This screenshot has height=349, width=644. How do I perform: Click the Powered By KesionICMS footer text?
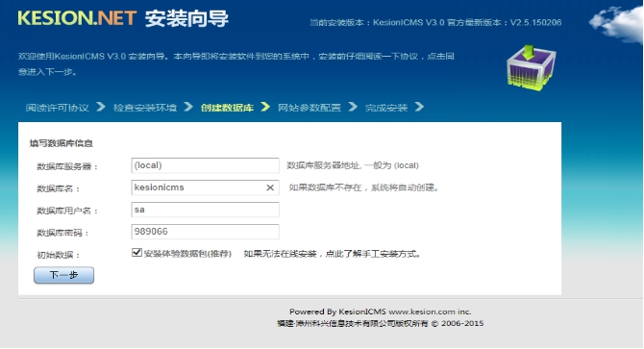pyautogui.click(x=381, y=312)
